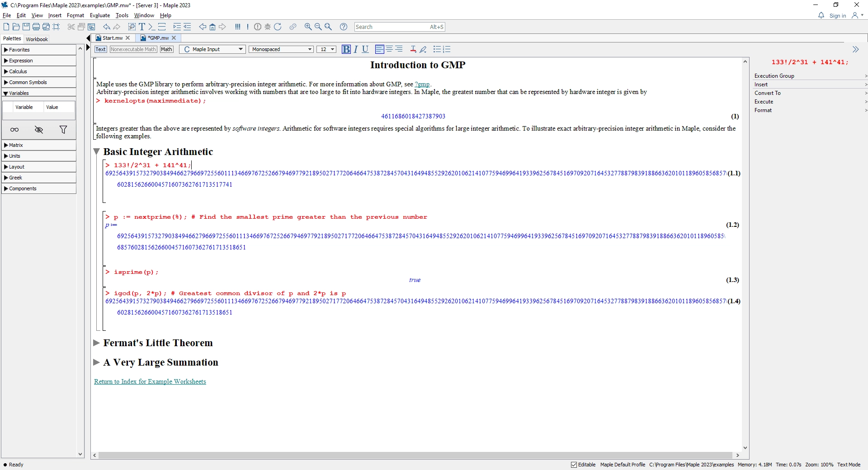Create a new worksheet document

coord(6,27)
